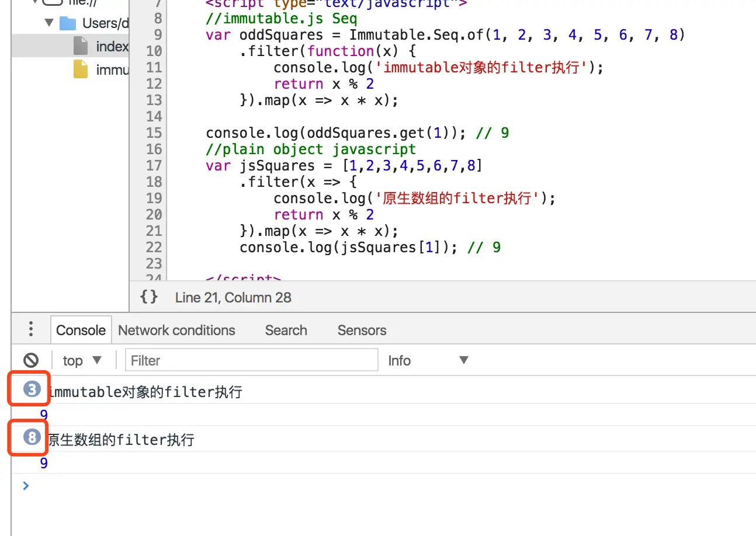Image resolution: width=756 pixels, height=536 pixels.
Task: Collapse the Users folder tree arrow
Action: click(48, 23)
